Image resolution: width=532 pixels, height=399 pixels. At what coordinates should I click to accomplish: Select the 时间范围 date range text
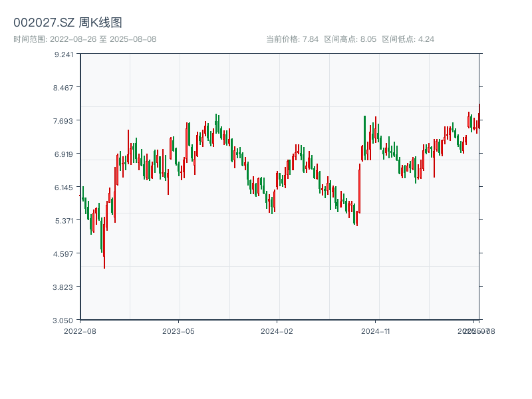[85, 39]
